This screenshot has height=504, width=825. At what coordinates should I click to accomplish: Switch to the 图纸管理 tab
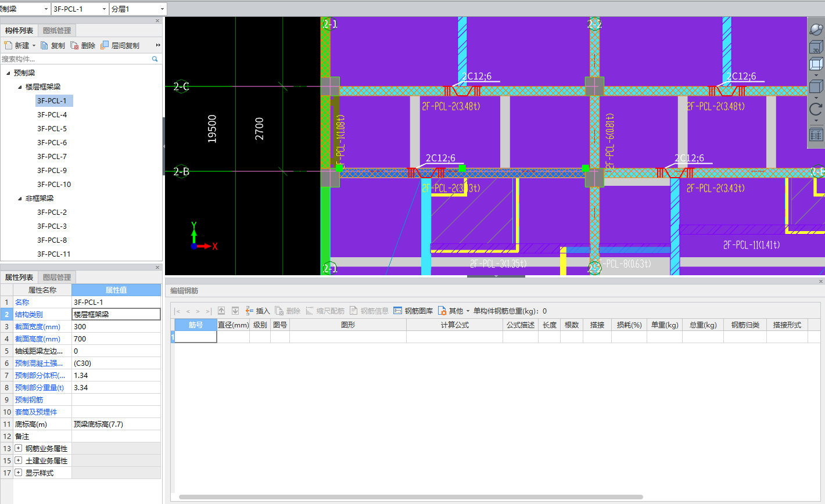click(57, 31)
